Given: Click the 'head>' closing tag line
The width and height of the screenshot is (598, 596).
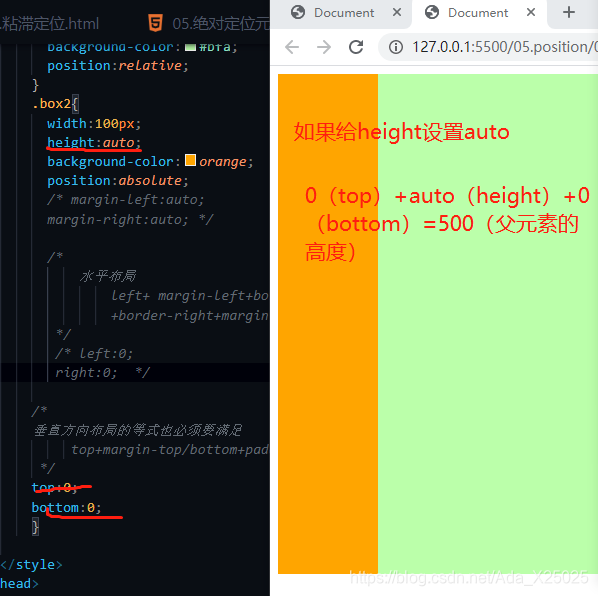Looking at the screenshot, I should [x=19, y=583].
